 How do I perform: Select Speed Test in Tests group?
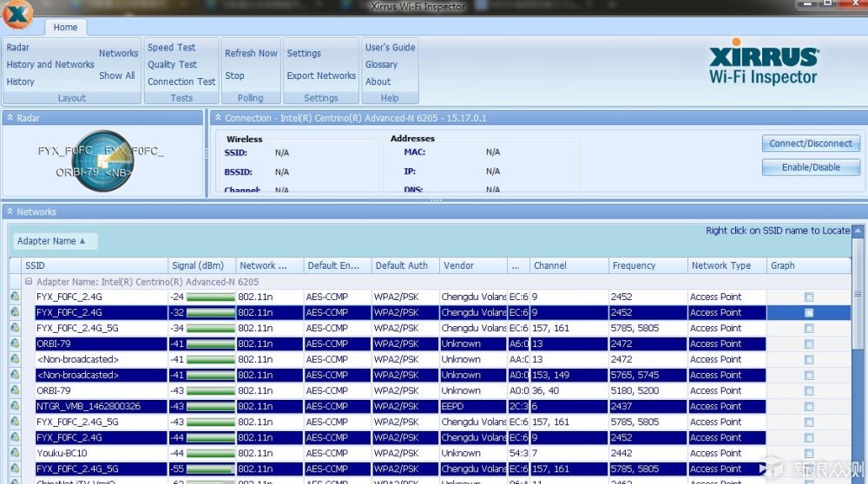[171, 48]
